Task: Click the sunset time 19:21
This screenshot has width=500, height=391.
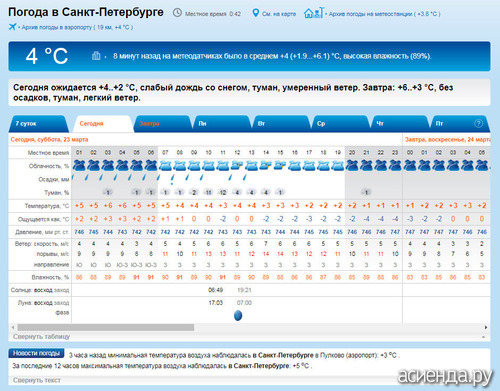Action: [244, 290]
